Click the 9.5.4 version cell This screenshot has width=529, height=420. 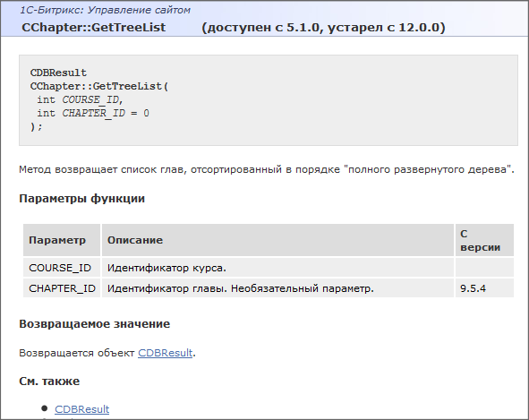484,288
